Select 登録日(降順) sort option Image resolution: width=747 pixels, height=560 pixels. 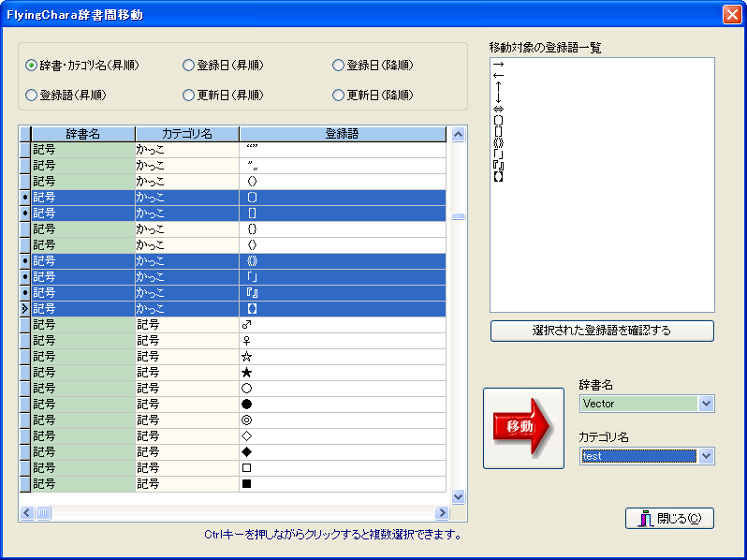(373, 66)
